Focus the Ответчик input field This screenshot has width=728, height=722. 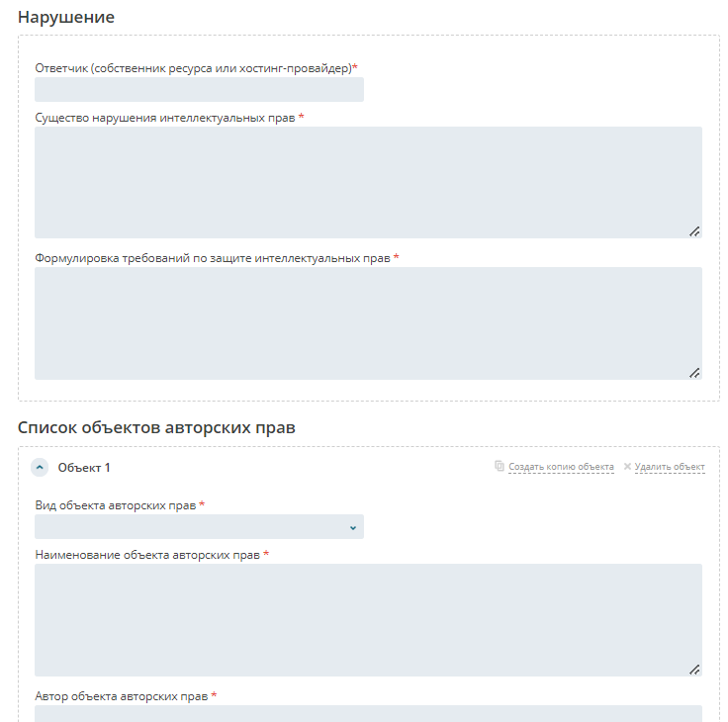click(x=199, y=90)
